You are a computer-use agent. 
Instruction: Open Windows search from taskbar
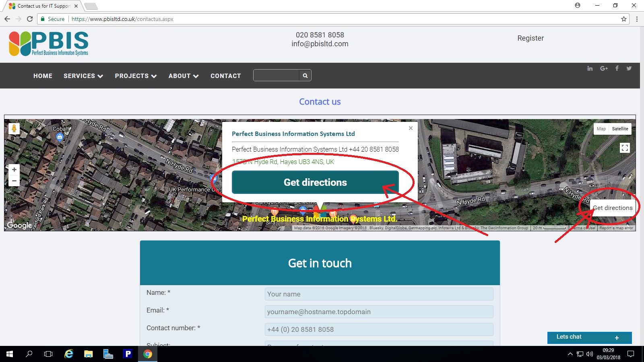[x=29, y=354]
